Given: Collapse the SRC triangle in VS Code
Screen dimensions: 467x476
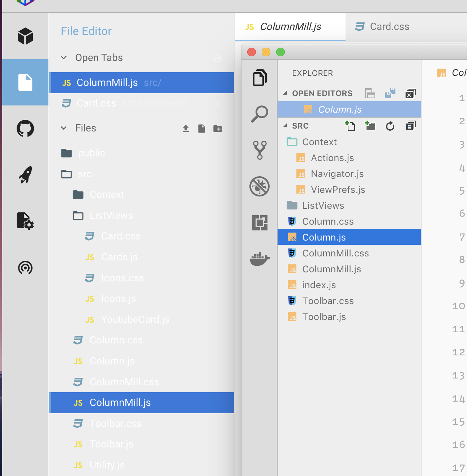Looking at the screenshot, I should (285, 126).
